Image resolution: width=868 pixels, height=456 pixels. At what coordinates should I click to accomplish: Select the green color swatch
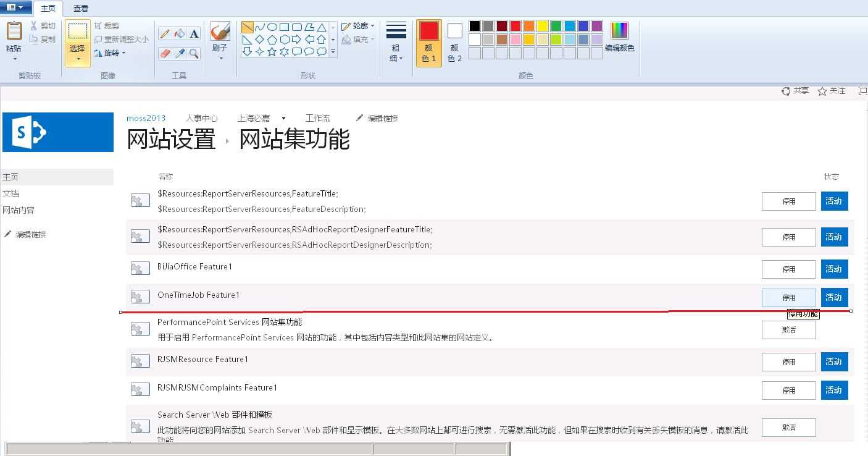[x=556, y=26]
